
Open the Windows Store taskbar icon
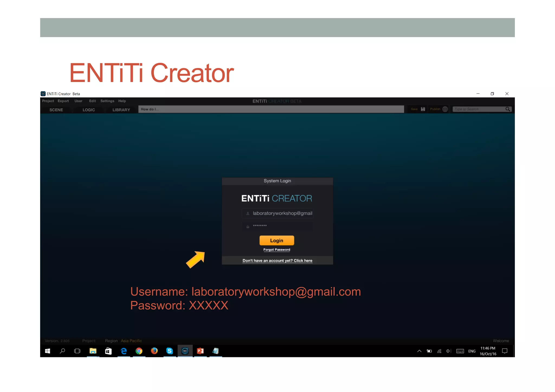tap(108, 351)
